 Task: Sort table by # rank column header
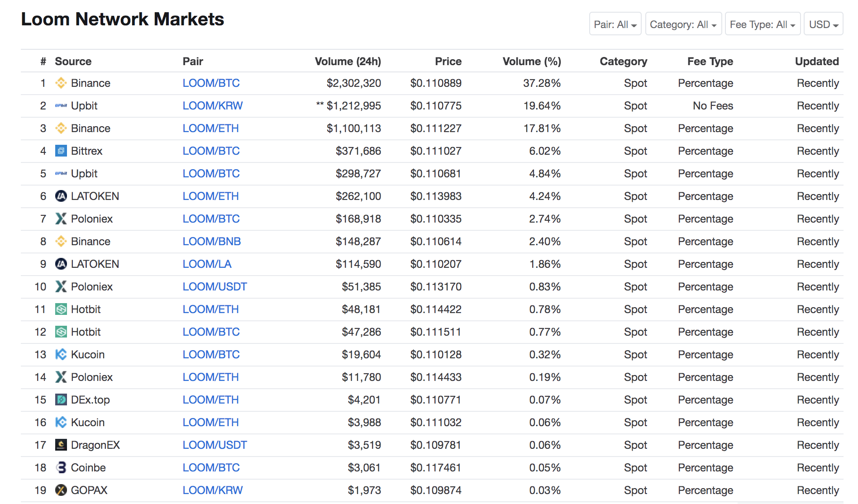click(43, 61)
